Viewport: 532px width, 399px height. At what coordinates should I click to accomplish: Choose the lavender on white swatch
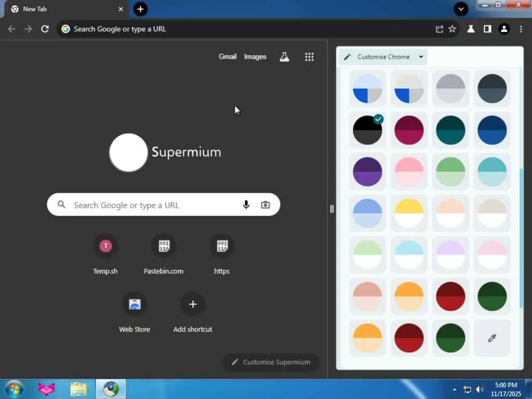(x=450, y=255)
